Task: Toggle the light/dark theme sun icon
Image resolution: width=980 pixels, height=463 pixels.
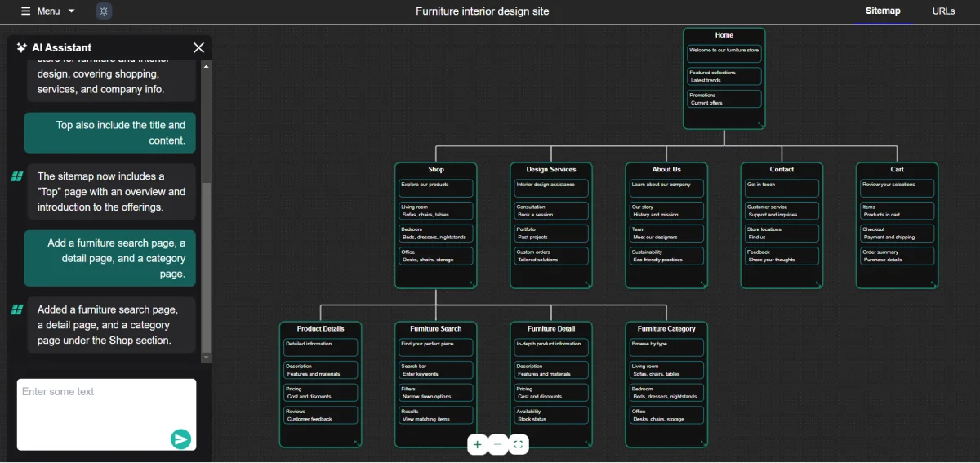Action: coord(104,11)
